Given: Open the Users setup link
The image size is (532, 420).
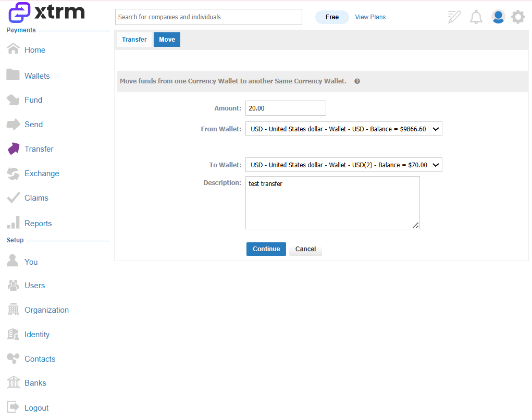Looking at the screenshot, I should pyautogui.click(x=34, y=286).
